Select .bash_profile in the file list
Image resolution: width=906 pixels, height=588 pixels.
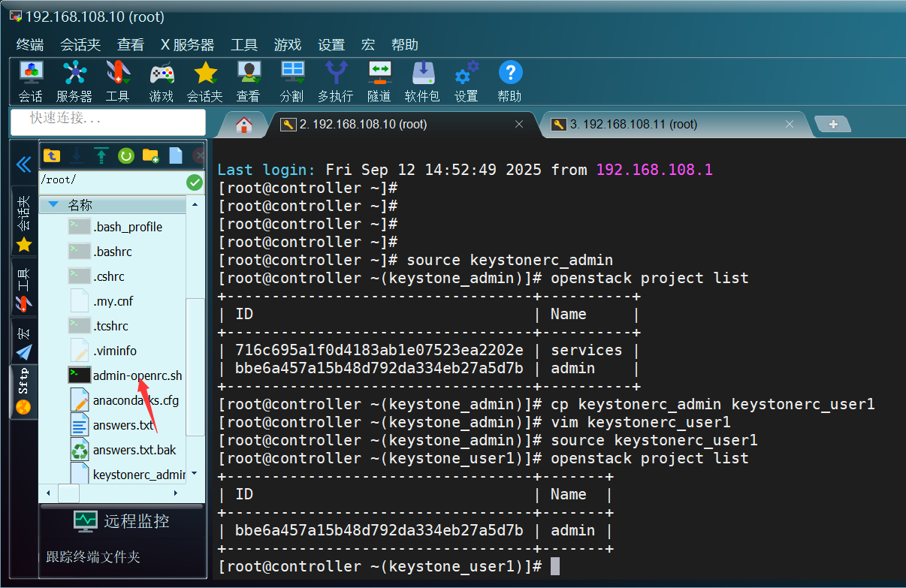[127, 227]
